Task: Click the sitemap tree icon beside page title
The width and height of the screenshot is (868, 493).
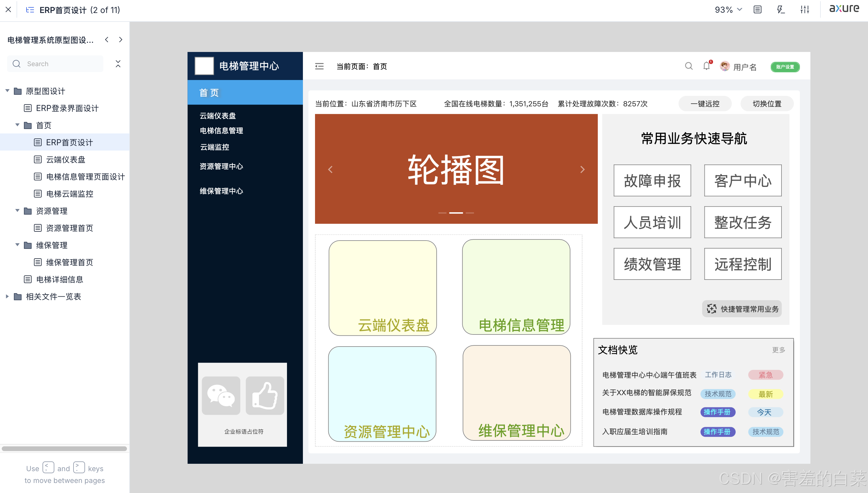Action: click(30, 10)
